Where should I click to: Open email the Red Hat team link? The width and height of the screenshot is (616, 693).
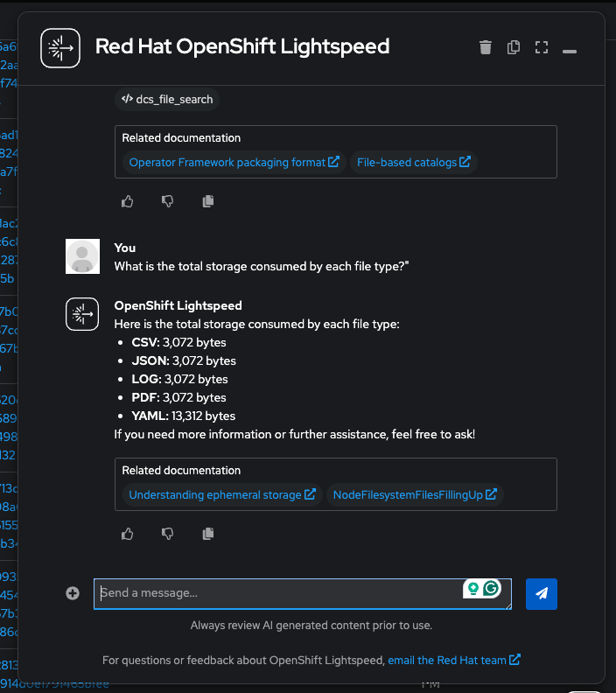[x=454, y=661]
